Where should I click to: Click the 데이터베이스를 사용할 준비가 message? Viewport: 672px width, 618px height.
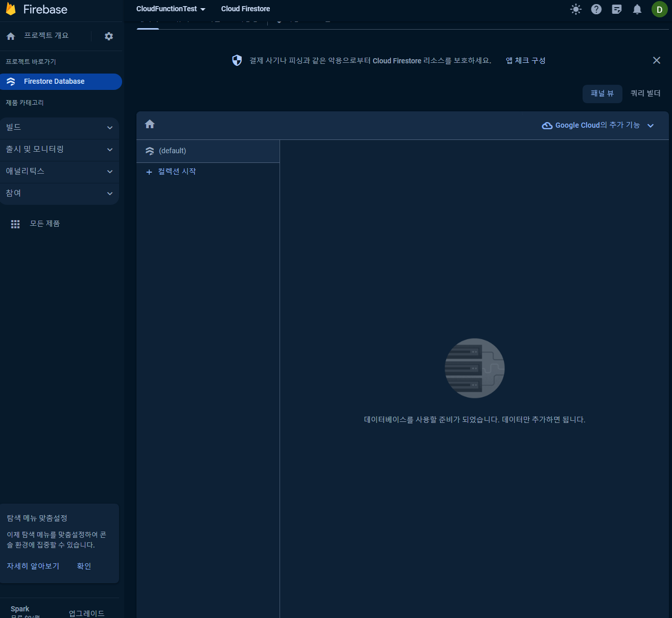coord(475,419)
